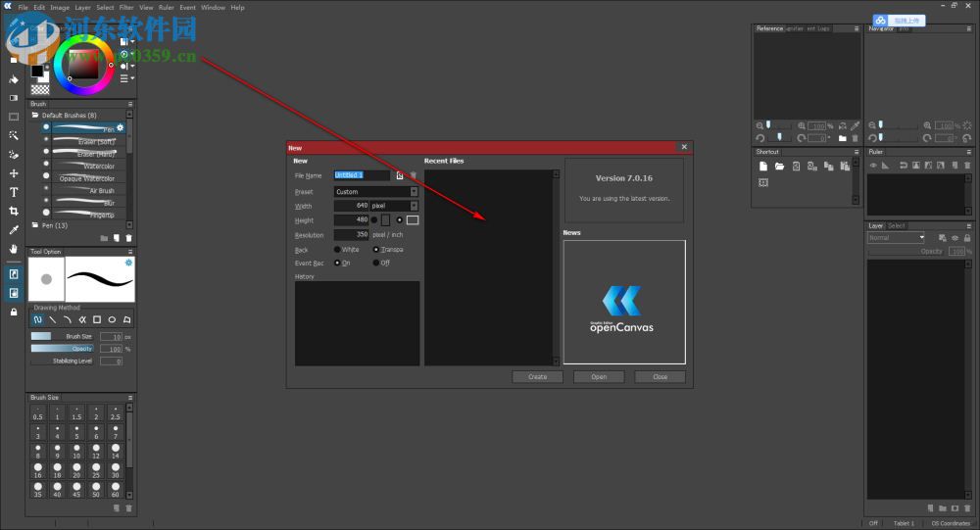This screenshot has width=980, height=530.
Task: Select the Gradient tool in left toolbar
Action: pyautogui.click(x=14, y=98)
